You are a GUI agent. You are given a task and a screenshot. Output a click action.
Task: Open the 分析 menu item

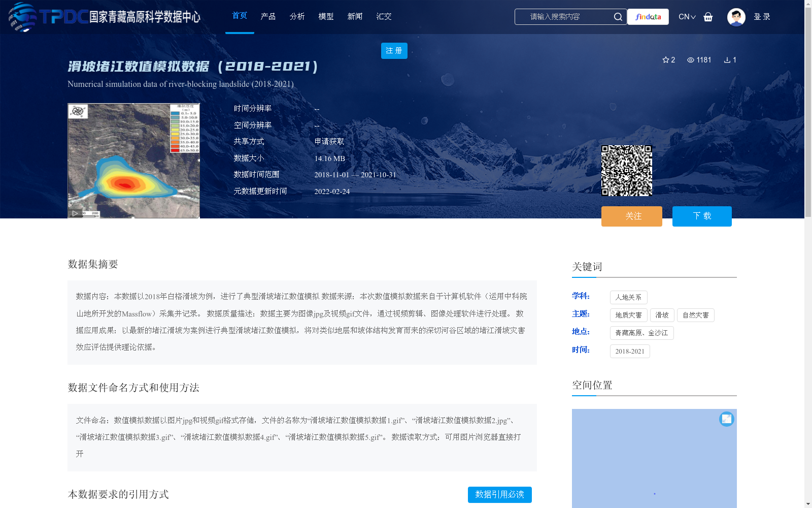point(297,16)
